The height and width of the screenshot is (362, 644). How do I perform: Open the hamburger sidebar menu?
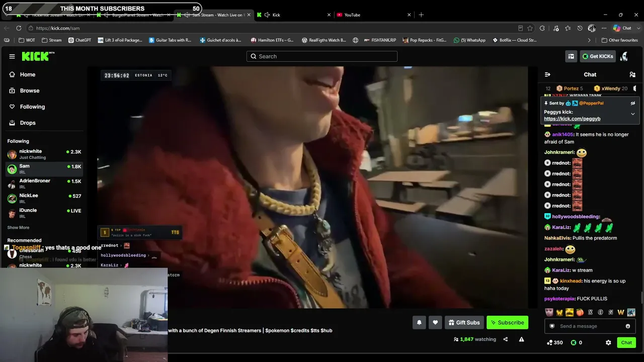12,56
